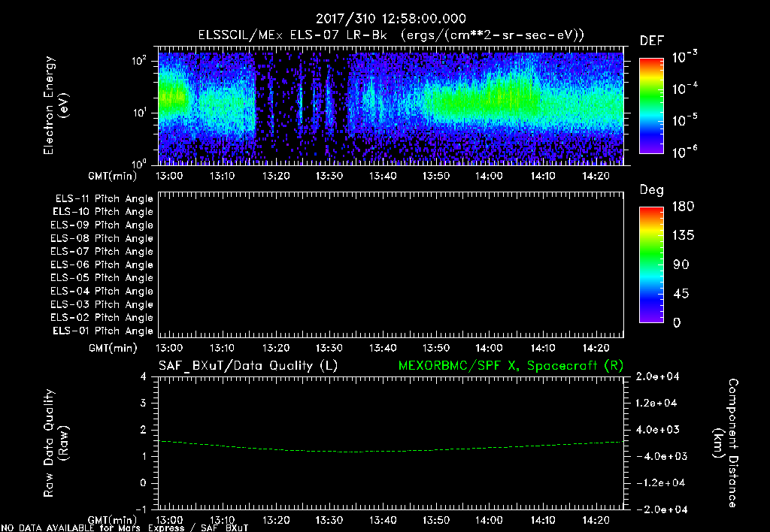
Task: Click the 10^1 tick on the electron energy axis
Action: [x=139, y=113]
